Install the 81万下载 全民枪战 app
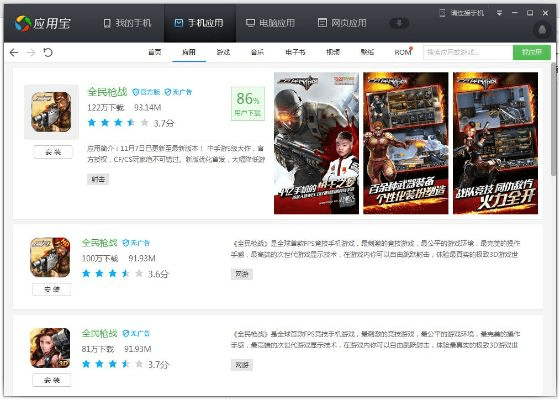The image size is (560, 400). click(x=52, y=380)
